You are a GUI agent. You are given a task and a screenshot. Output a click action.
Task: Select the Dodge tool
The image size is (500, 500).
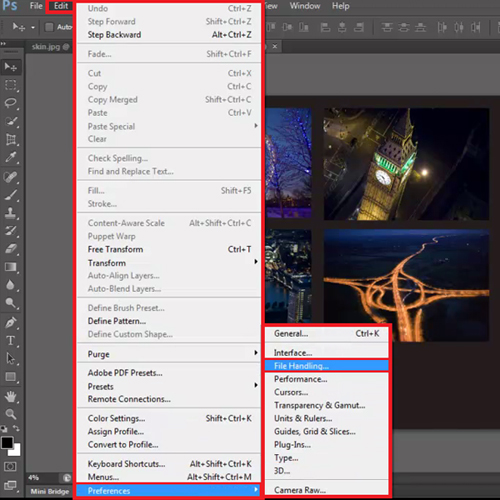pyautogui.click(x=11, y=303)
